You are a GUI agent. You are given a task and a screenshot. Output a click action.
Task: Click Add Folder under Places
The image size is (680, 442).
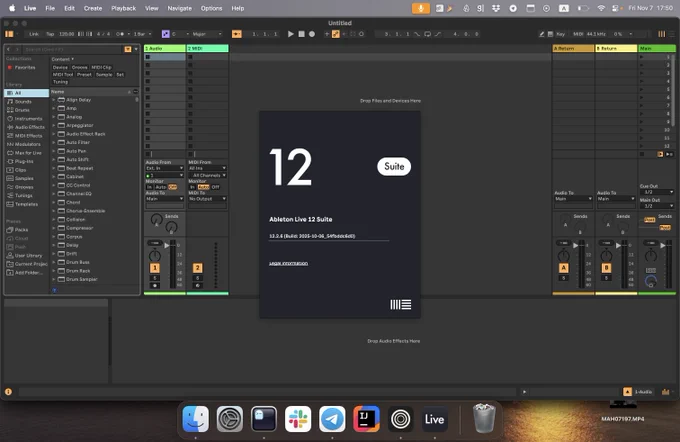coord(29,272)
